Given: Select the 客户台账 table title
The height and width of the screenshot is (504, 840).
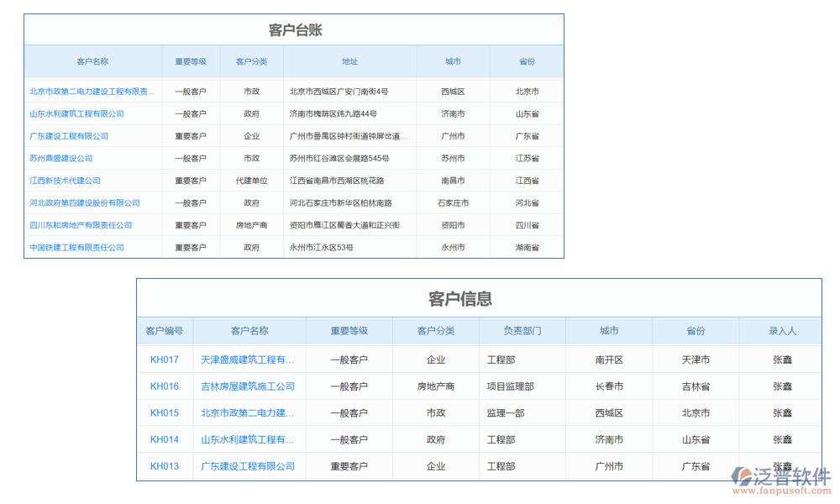Looking at the screenshot, I should (x=293, y=28).
